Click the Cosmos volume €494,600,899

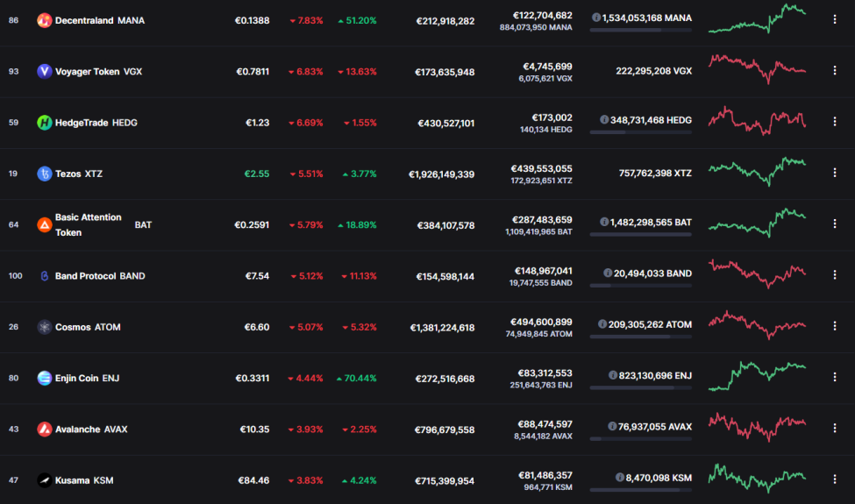tap(541, 322)
